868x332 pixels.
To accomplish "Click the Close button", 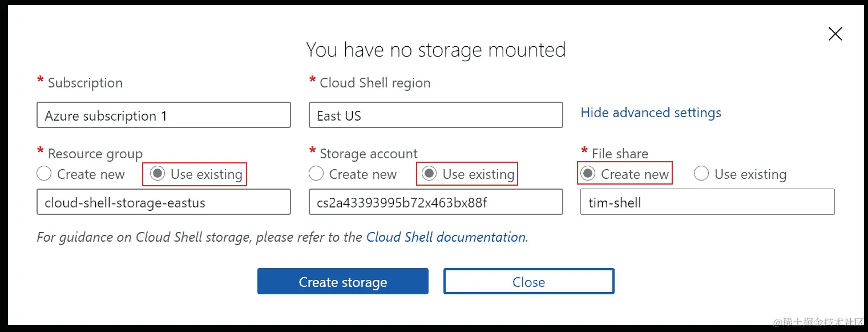I will 528,282.
